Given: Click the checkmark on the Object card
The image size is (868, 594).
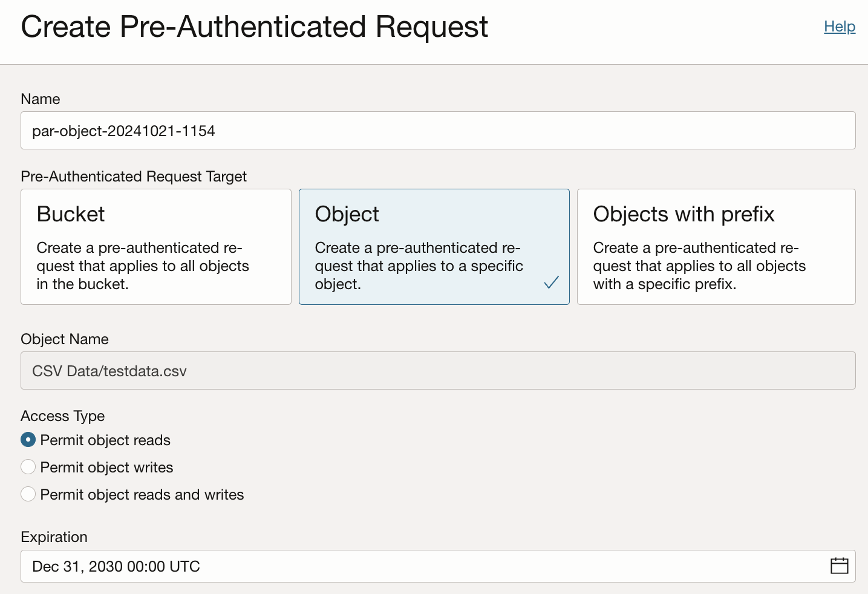Looking at the screenshot, I should point(551,282).
